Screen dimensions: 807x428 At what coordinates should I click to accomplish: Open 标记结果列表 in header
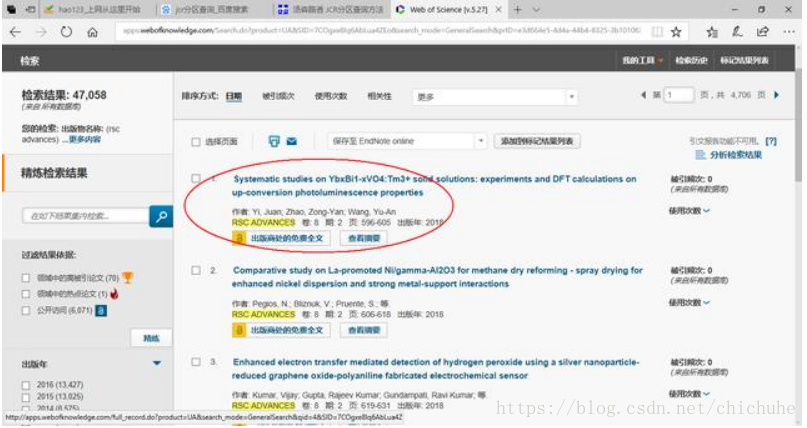tap(744, 61)
